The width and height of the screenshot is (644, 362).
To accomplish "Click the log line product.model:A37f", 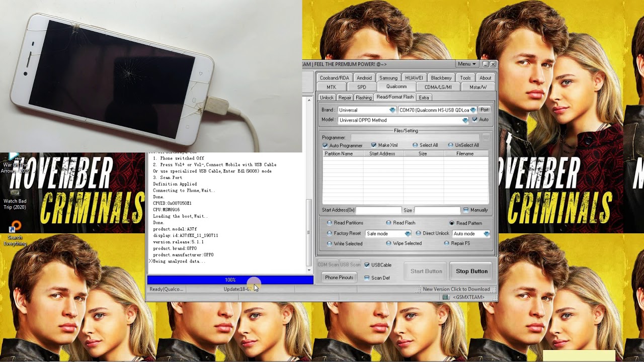I will (x=175, y=229).
